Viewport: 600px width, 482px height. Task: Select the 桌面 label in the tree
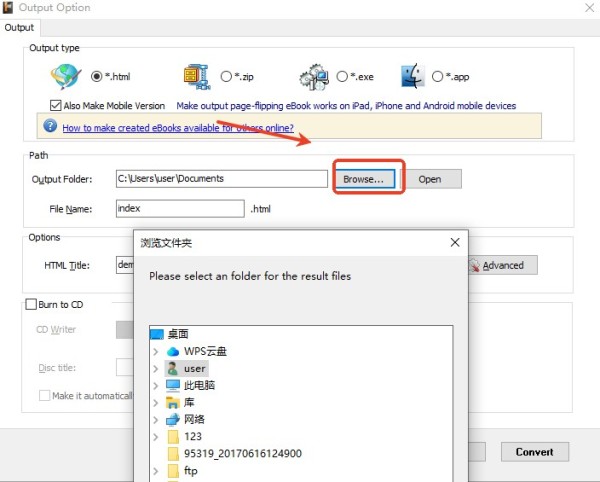(178, 334)
